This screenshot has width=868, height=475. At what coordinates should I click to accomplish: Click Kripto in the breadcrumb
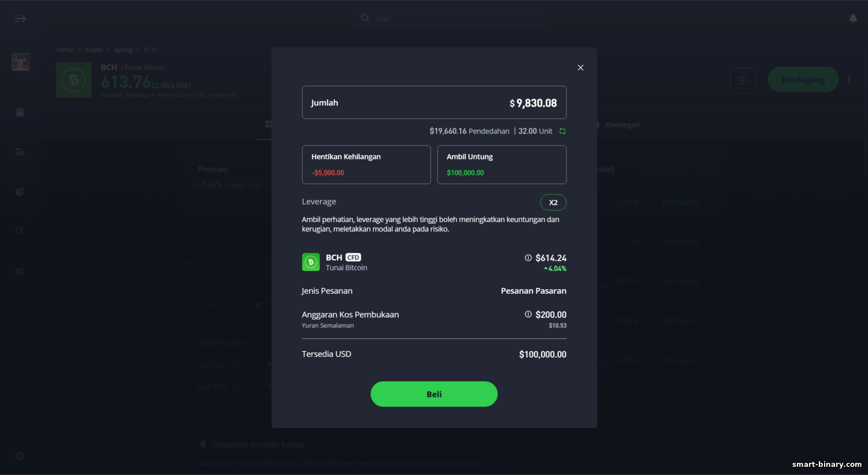[x=94, y=50]
